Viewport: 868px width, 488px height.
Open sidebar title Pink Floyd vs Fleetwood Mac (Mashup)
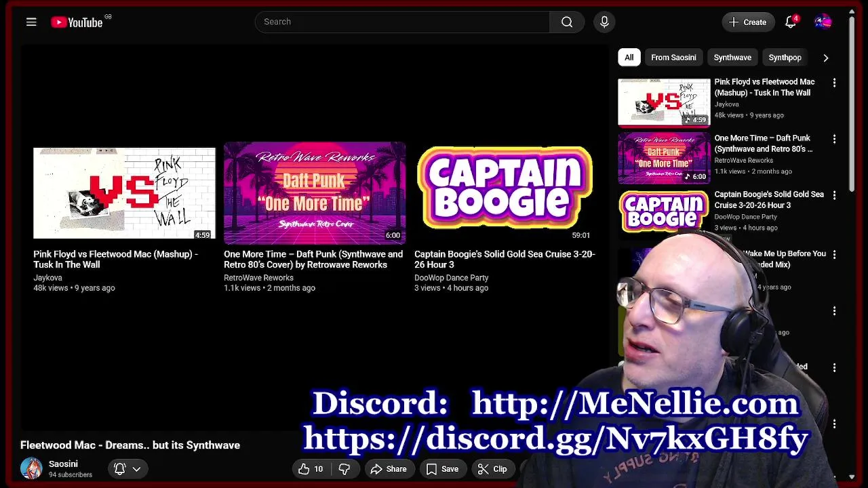click(x=764, y=87)
